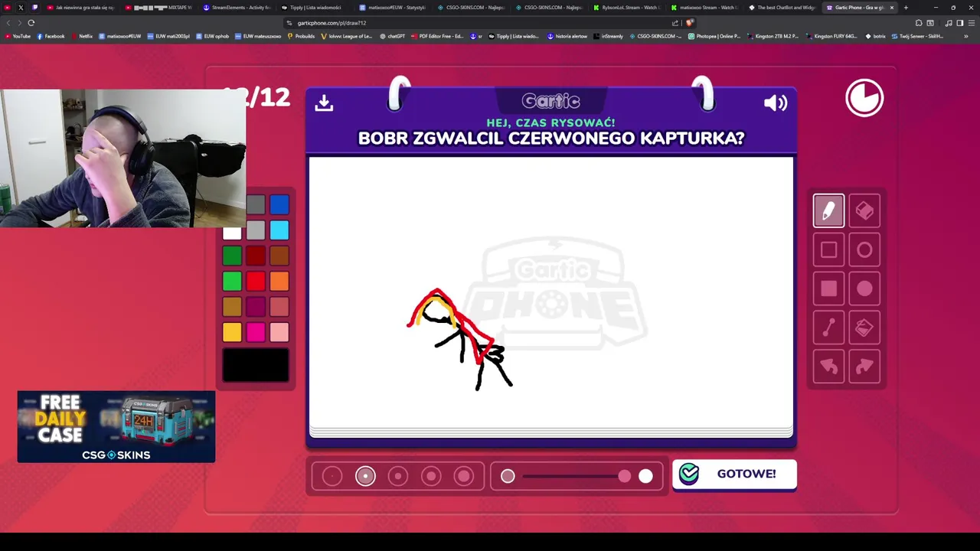
Task: Switch to the RybsonLoL Stream tab
Action: tap(626, 8)
